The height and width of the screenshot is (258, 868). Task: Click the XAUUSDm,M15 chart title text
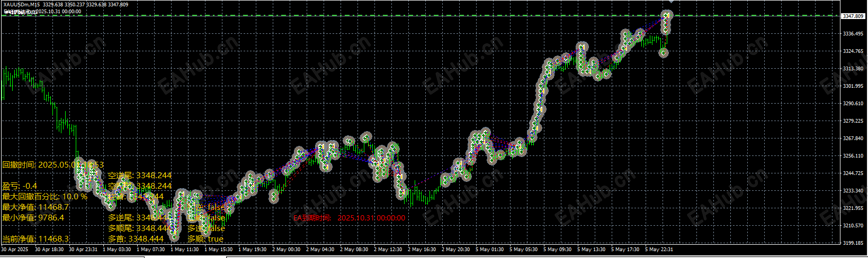point(22,5)
